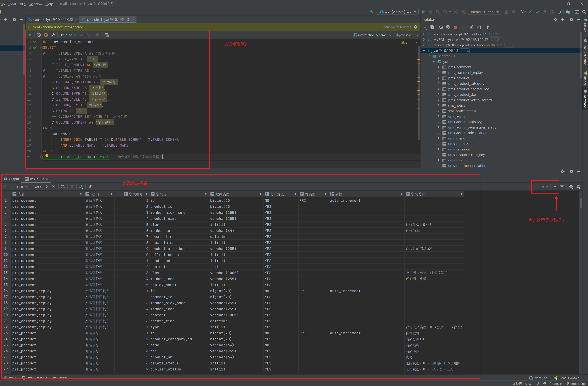Select the ums_menu table row
588x386 pixels.
tap(457, 138)
